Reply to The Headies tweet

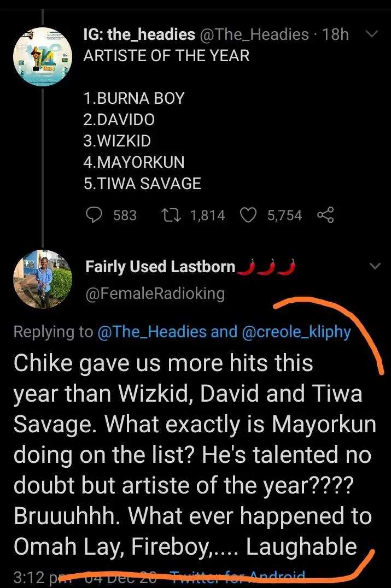[x=95, y=215]
